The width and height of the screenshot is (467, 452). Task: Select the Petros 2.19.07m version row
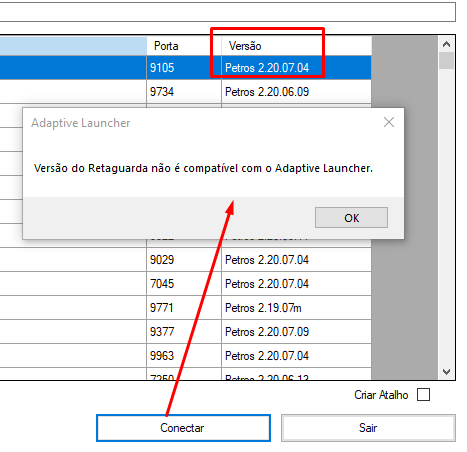coord(186,308)
